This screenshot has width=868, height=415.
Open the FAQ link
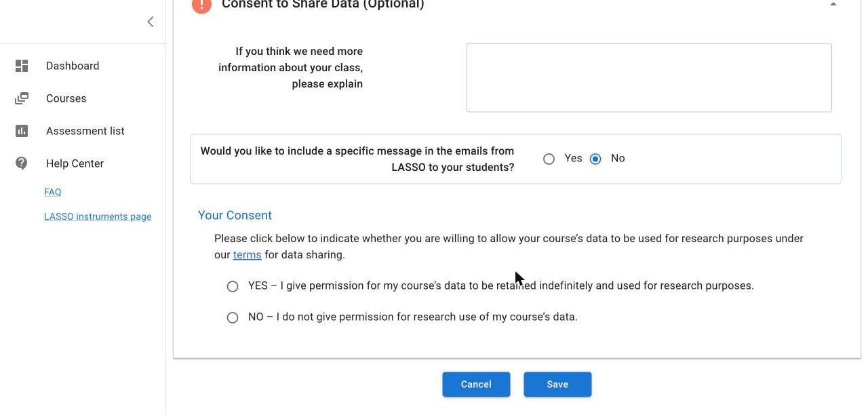(53, 192)
